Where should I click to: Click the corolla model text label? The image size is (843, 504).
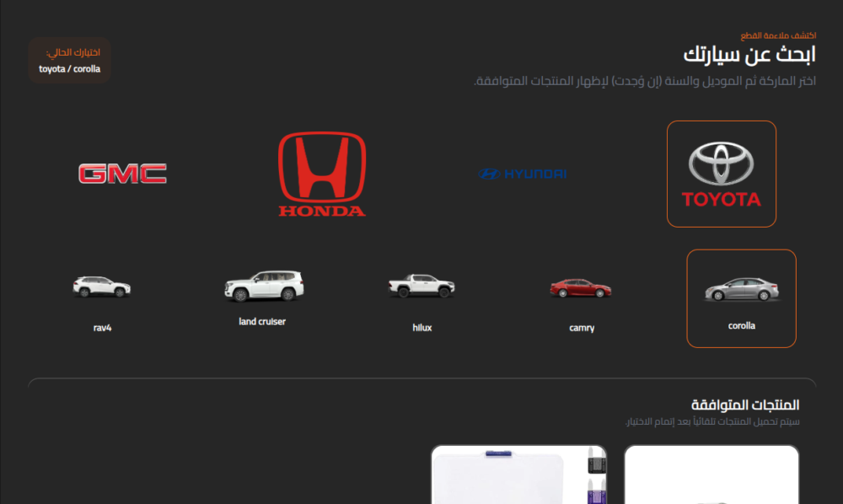coord(741,325)
